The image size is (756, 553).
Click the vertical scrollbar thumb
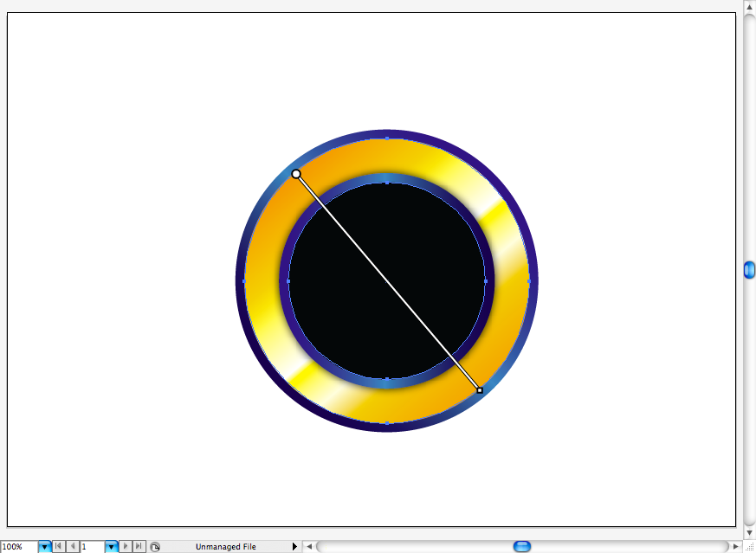(x=750, y=270)
